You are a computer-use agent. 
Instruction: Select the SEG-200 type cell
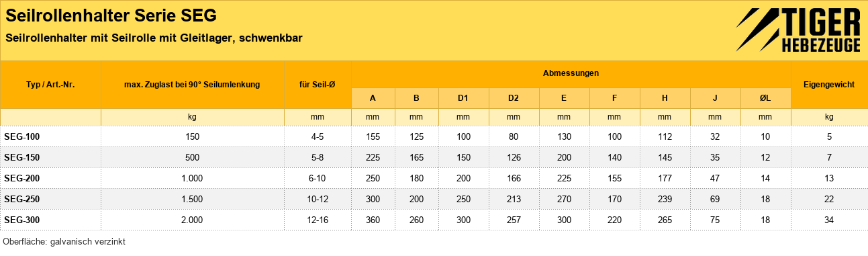pyautogui.click(x=50, y=178)
